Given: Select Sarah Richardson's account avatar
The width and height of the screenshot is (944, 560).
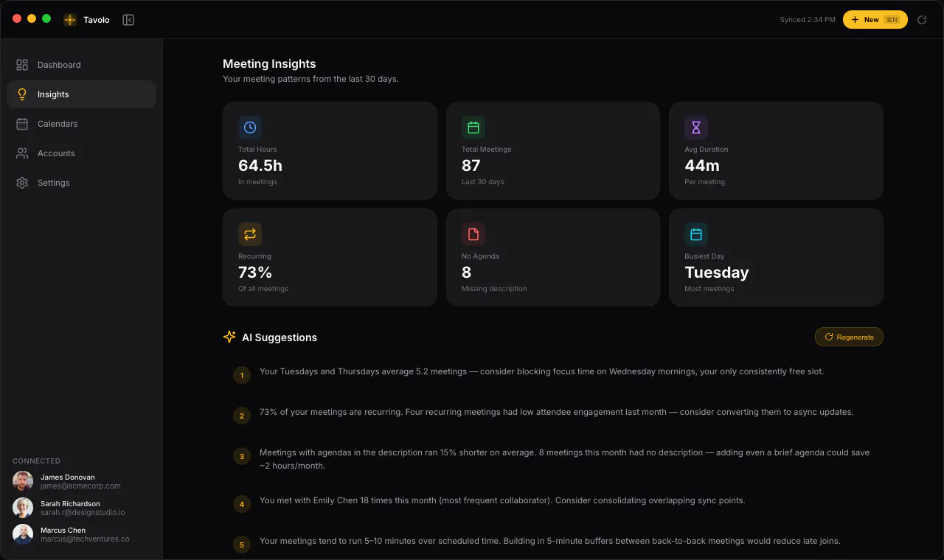Looking at the screenshot, I should click(x=23, y=508).
